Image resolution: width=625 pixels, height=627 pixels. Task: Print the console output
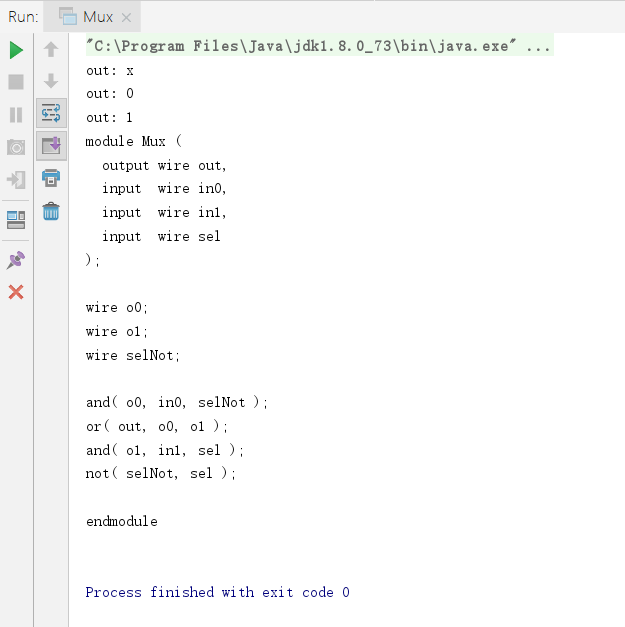[x=51, y=178]
